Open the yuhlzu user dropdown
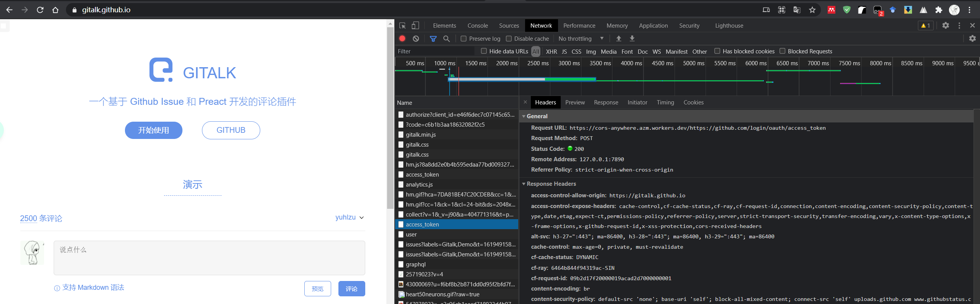980x304 pixels. [x=350, y=217]
